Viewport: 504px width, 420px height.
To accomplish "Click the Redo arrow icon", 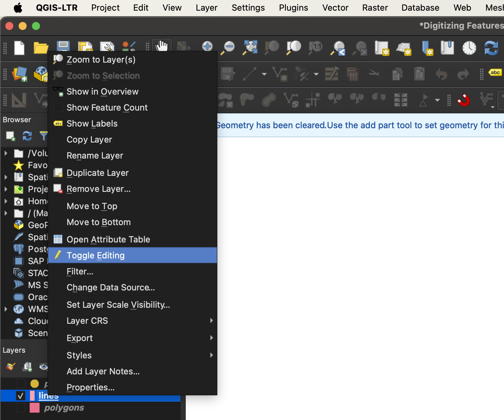I will pos(463,74).
